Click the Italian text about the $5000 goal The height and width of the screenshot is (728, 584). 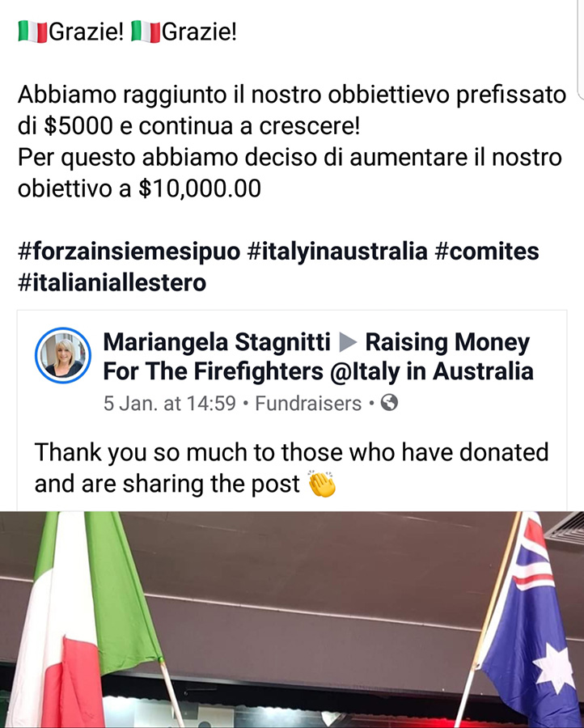pyautogui.click(x=292, y=110)
